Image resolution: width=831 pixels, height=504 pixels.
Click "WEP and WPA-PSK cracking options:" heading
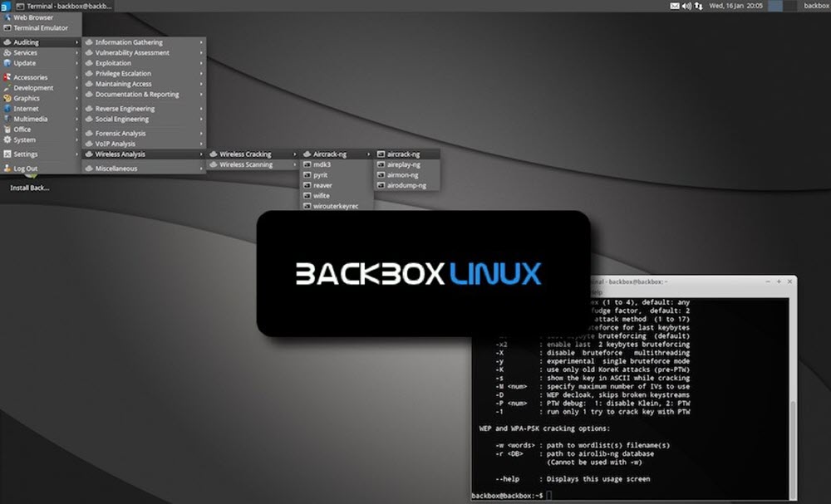[544, 428]
